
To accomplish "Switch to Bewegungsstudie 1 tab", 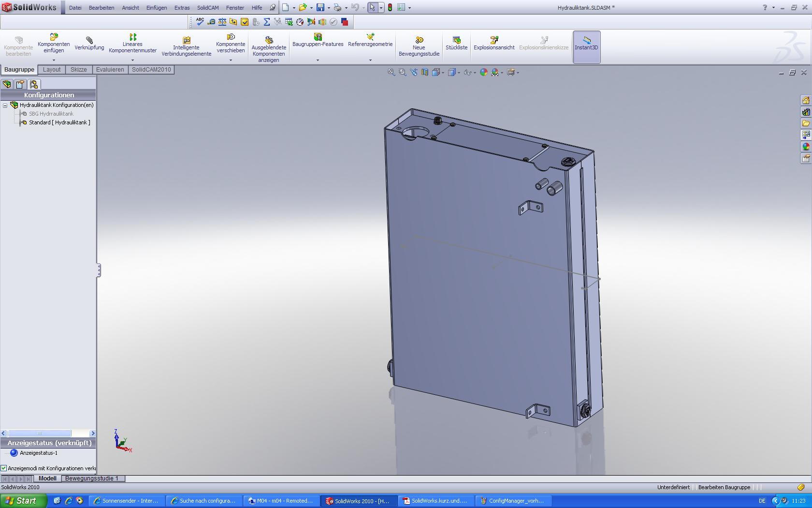I will click(92, 478).
